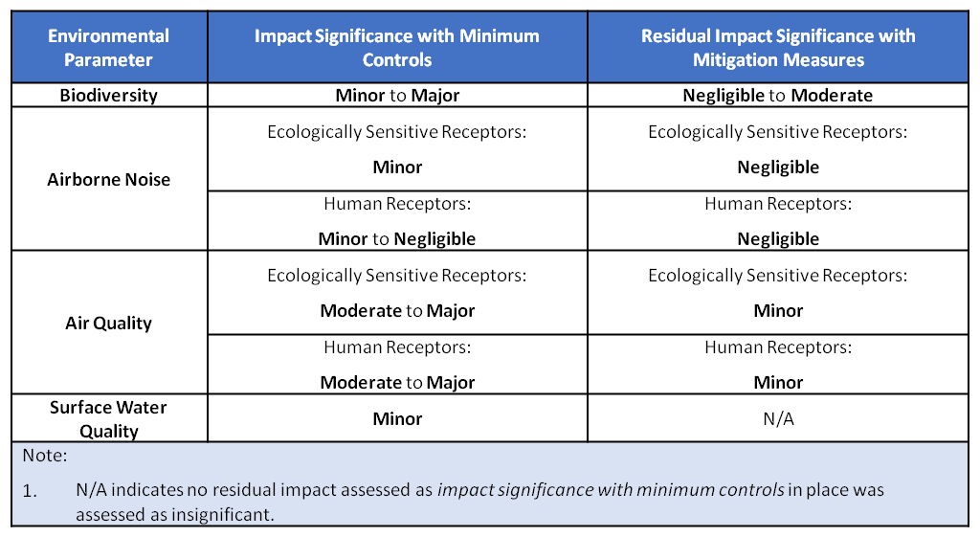
Task: Click the Residual Impact Significance with Mitigation Measures header
Action: [x=778, y=48]
